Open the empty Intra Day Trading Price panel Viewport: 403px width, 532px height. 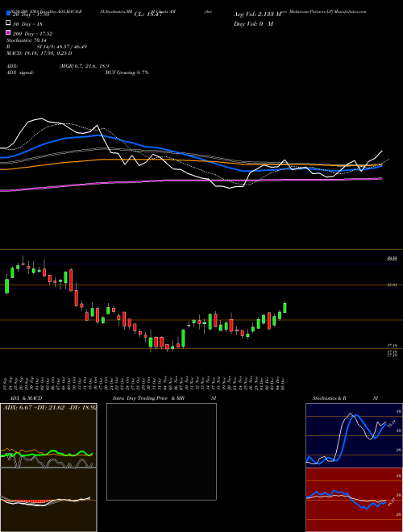point(161,451)
